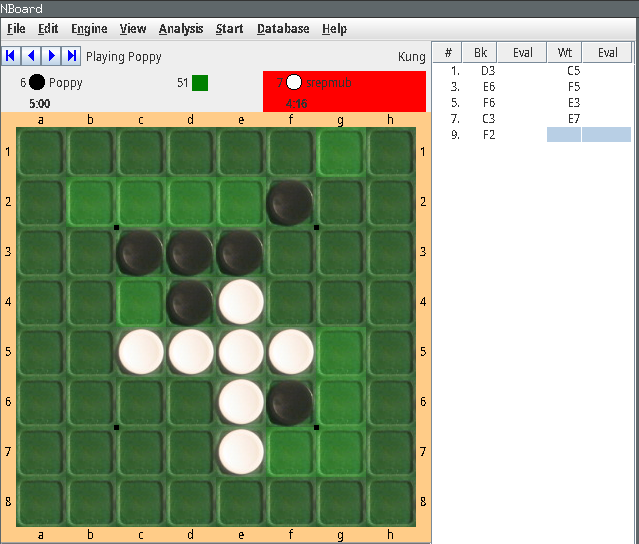Play a disc on square b2

click(x=90, y=202)
